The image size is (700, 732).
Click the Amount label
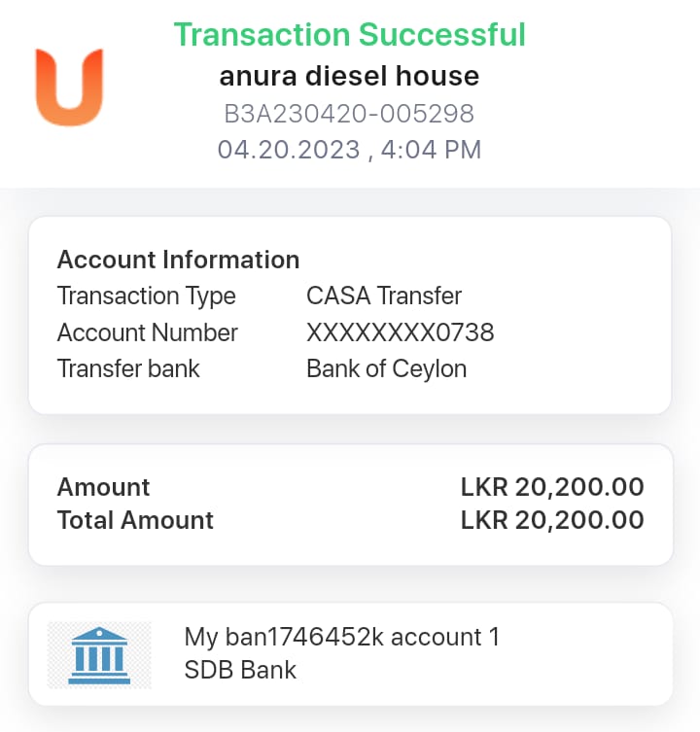(x=103, y=487)
